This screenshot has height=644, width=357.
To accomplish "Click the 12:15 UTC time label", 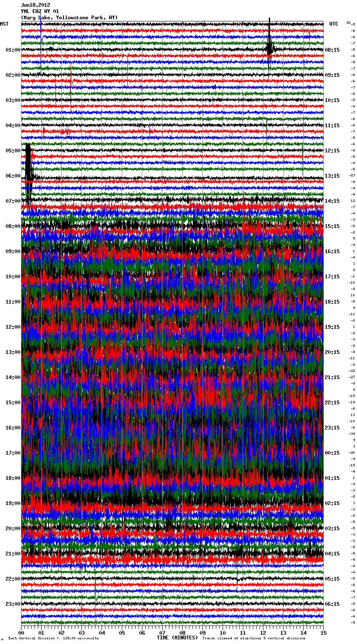I will pos(332,151).
